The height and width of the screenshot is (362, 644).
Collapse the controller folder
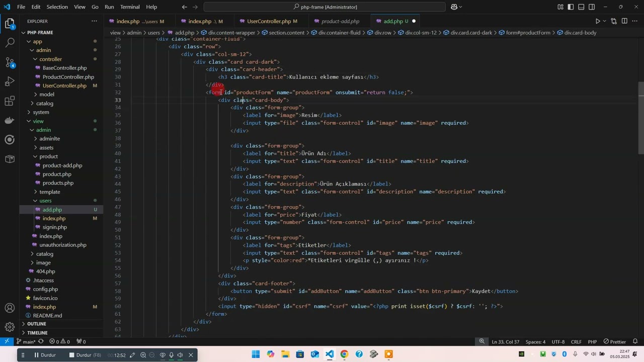(50, 59)
